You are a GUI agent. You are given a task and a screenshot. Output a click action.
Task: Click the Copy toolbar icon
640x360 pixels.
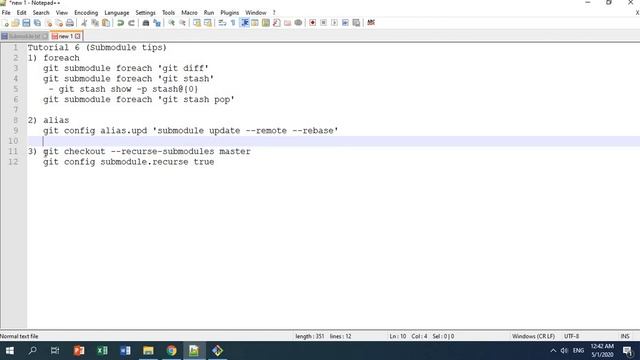[x=95, y=23]
